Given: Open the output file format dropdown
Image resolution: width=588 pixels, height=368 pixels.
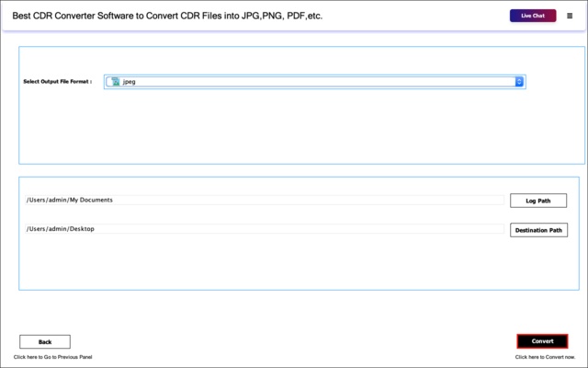Looking at the screenshot, I should (314, 82).
